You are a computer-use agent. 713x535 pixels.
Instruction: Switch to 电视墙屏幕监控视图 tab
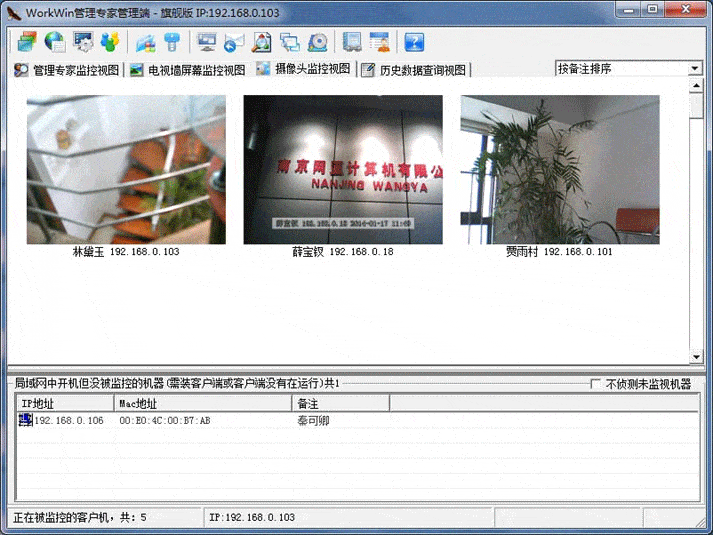pos(187,70)
